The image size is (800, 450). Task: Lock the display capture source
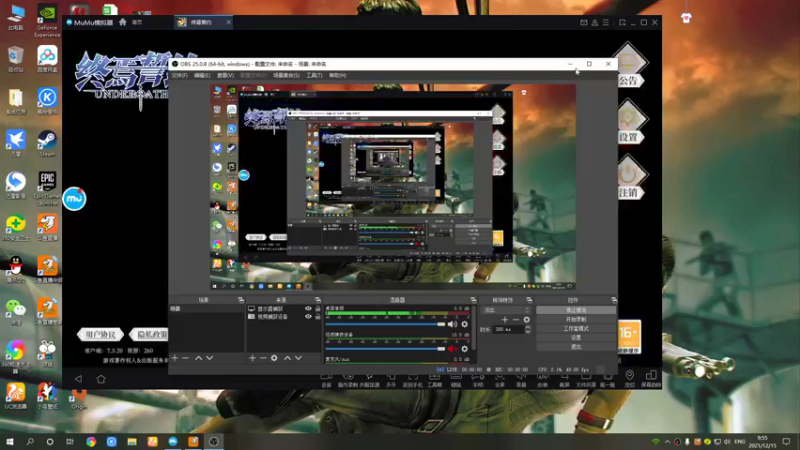318,309
